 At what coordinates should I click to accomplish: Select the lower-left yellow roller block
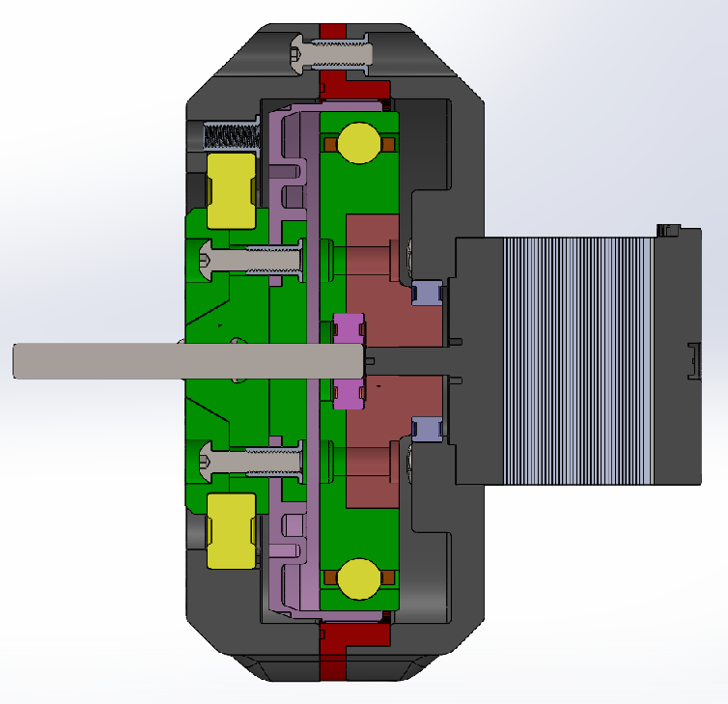(x=231, y=531)
